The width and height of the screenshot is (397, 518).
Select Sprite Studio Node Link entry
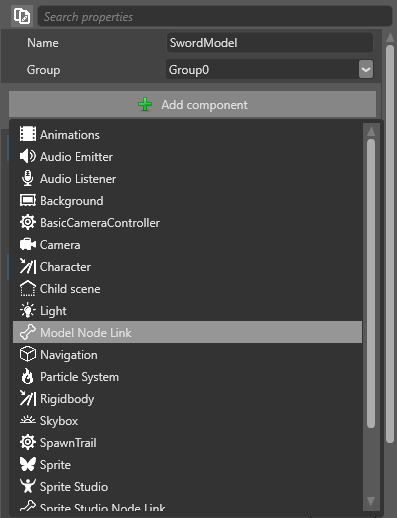(187, 505)
